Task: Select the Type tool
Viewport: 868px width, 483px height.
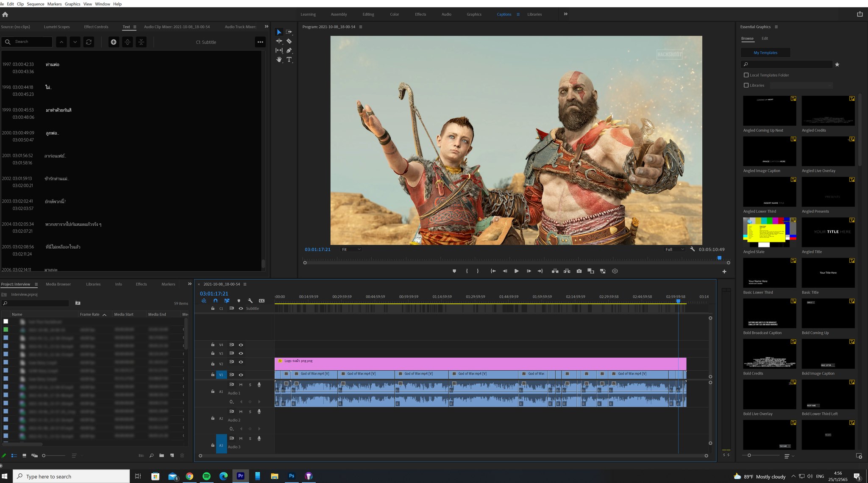Action: (289, 60)
